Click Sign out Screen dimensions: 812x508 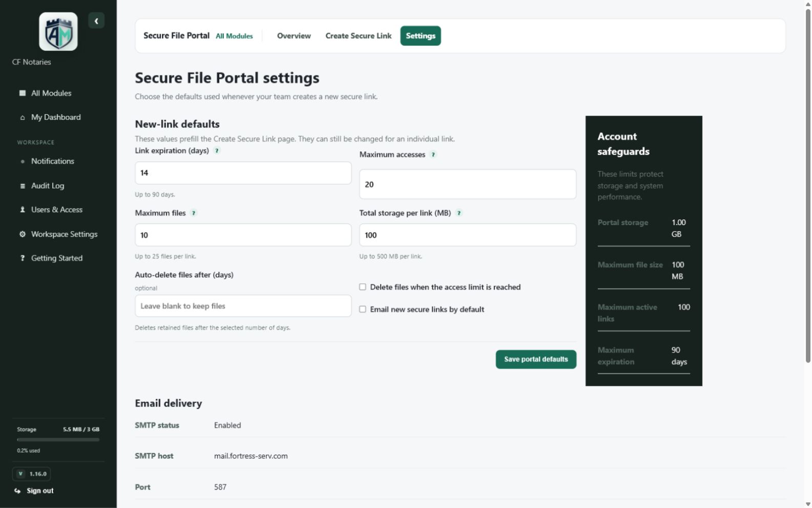click(x=40, y=491)
